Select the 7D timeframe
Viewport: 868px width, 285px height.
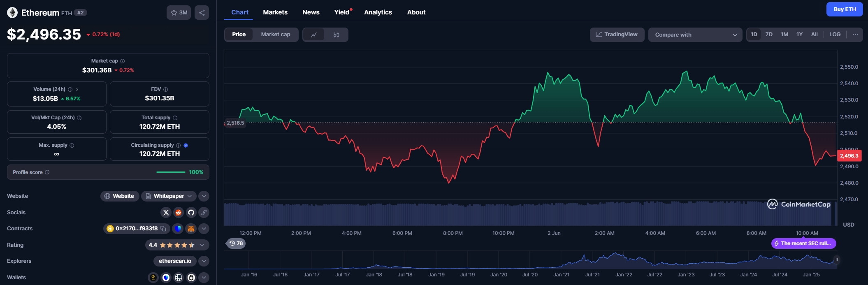[x=769, y=35]
